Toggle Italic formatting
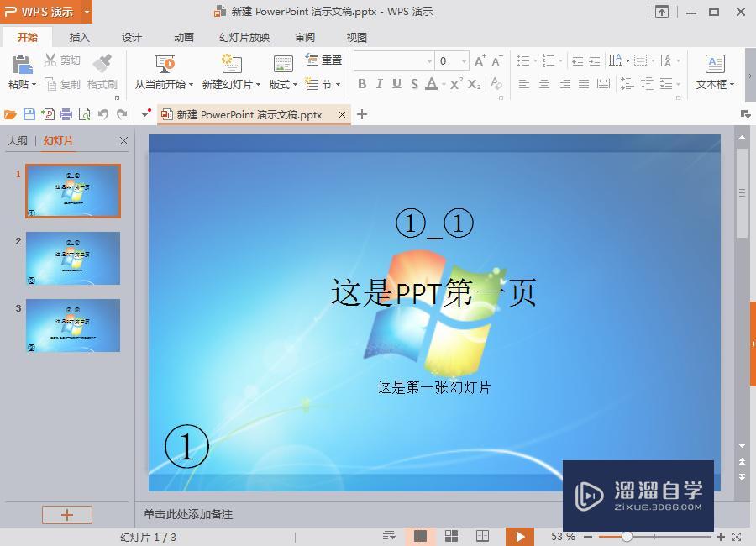756x546 pixels. tap(380, 84)
